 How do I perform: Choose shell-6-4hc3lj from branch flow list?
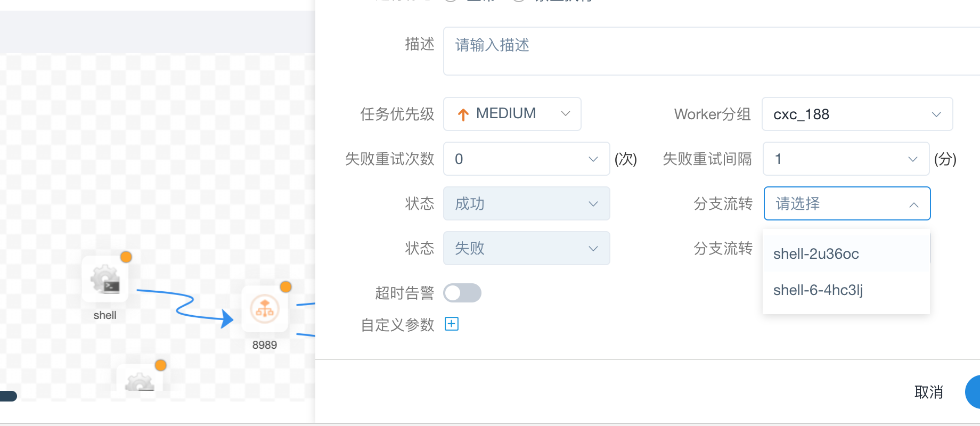tap(846, 290)
